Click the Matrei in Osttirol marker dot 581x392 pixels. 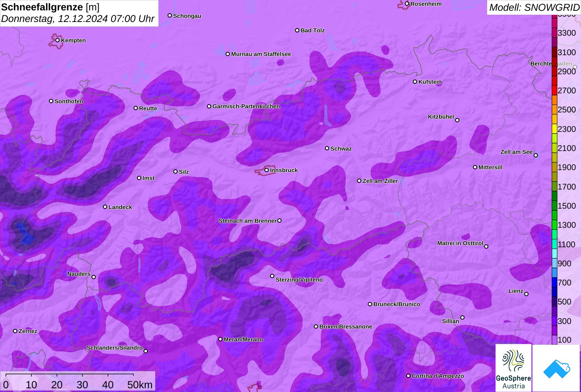[x=486, y=246]
